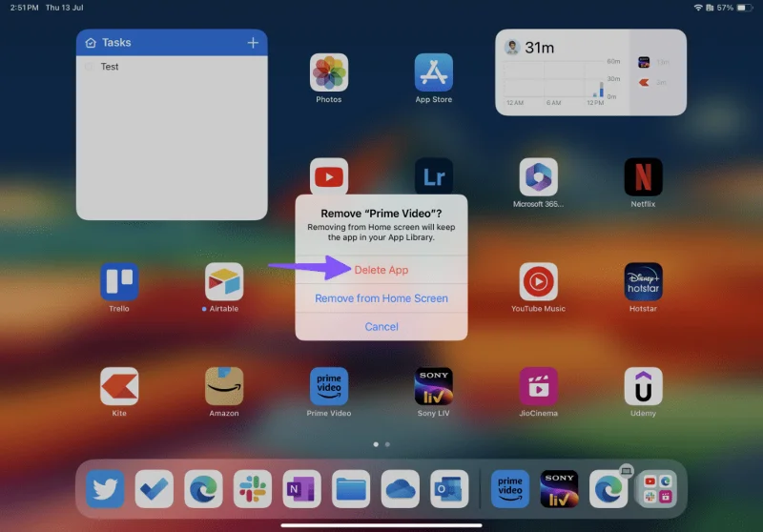Open the Tasks widget header
The image size is (763, 532).
click(172, 42)
